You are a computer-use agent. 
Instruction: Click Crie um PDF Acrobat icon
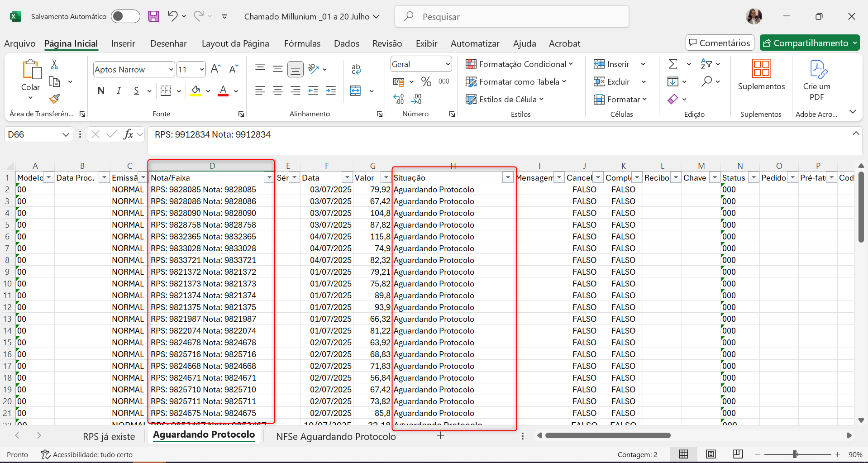click(817, 81)
